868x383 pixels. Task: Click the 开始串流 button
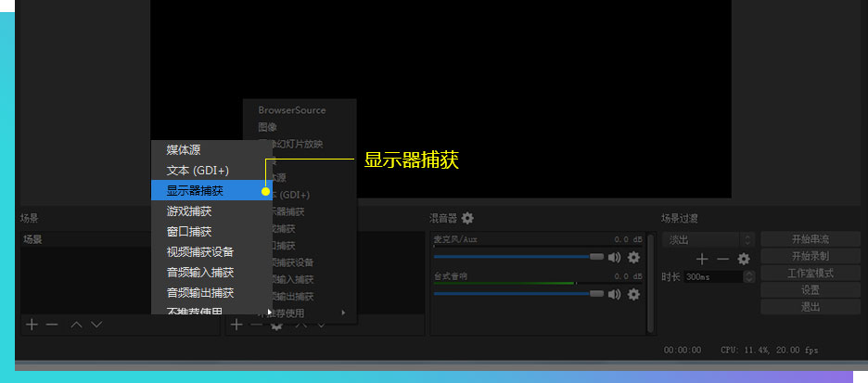pos(810,239)
